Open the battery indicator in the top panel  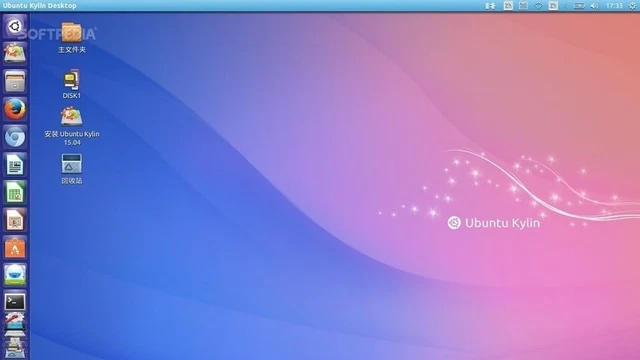[x=579, y=6]
